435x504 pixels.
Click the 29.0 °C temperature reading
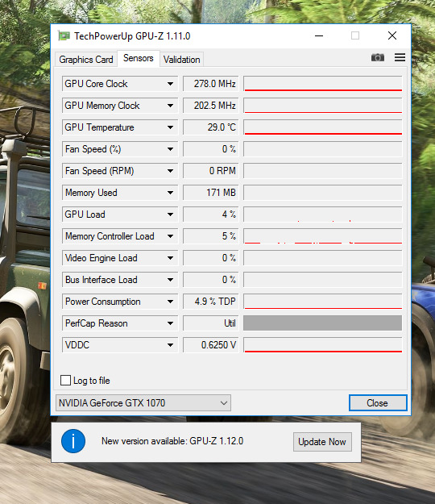click(211, 127)
